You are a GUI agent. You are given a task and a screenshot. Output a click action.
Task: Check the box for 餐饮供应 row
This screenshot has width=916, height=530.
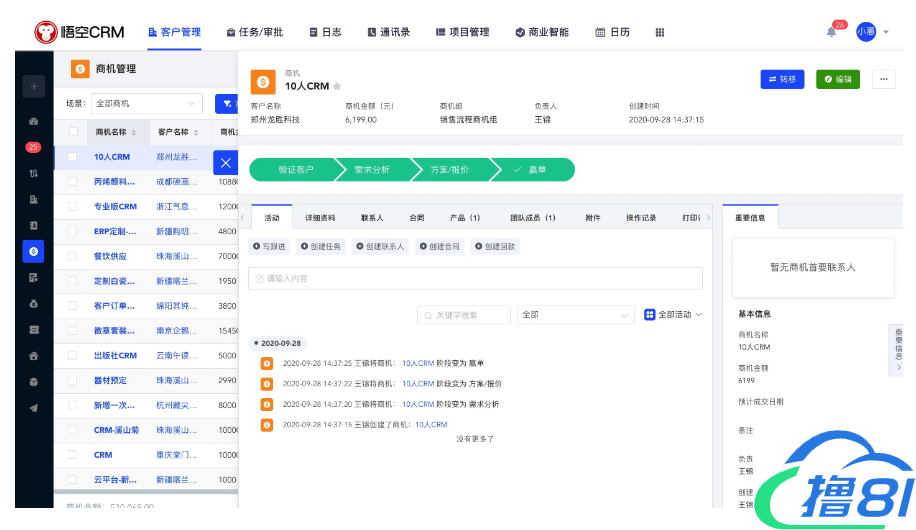pyautogui.click(x=73, y=256)
